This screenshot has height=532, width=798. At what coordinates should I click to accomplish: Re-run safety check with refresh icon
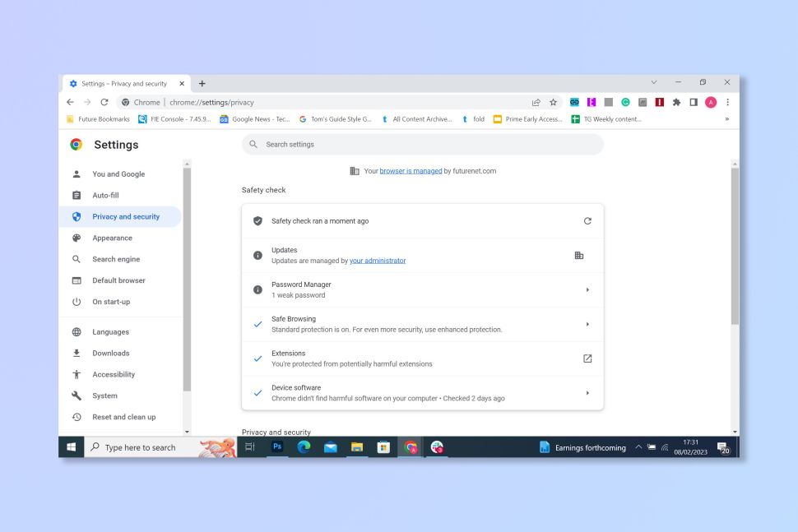[587, 220]
